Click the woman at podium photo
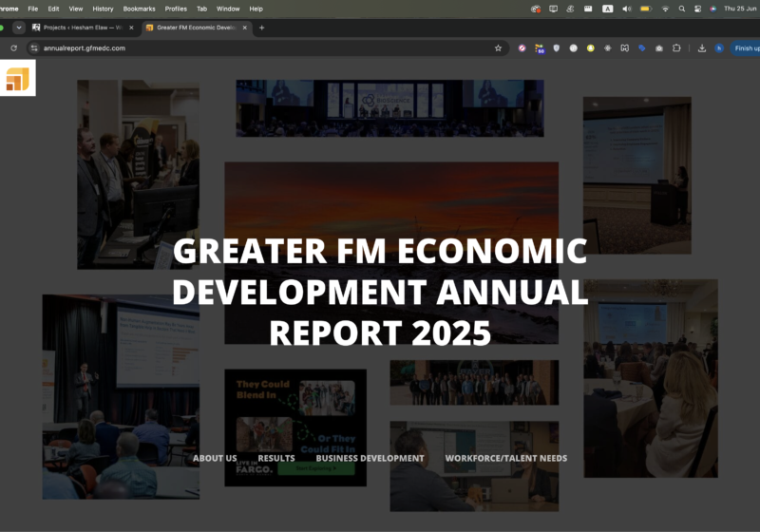 pyautogui.click(x=637, y=176)
